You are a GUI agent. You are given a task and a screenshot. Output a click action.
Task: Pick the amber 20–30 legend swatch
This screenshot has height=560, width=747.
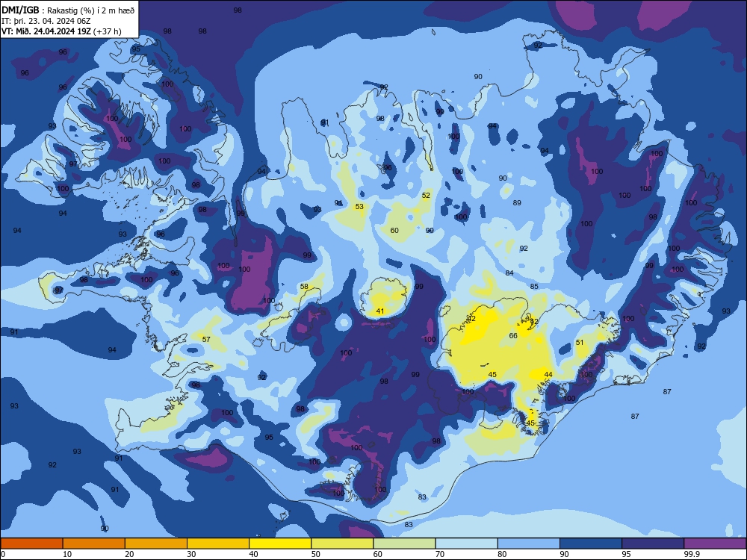pyautogui.click(x=156, y=544)
